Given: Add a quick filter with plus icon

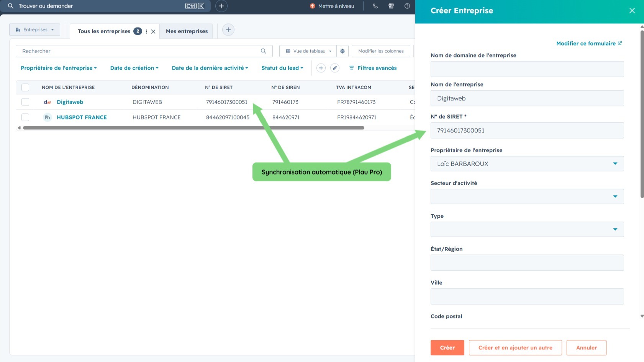Looking at the screenshot, I should (321, 68).
